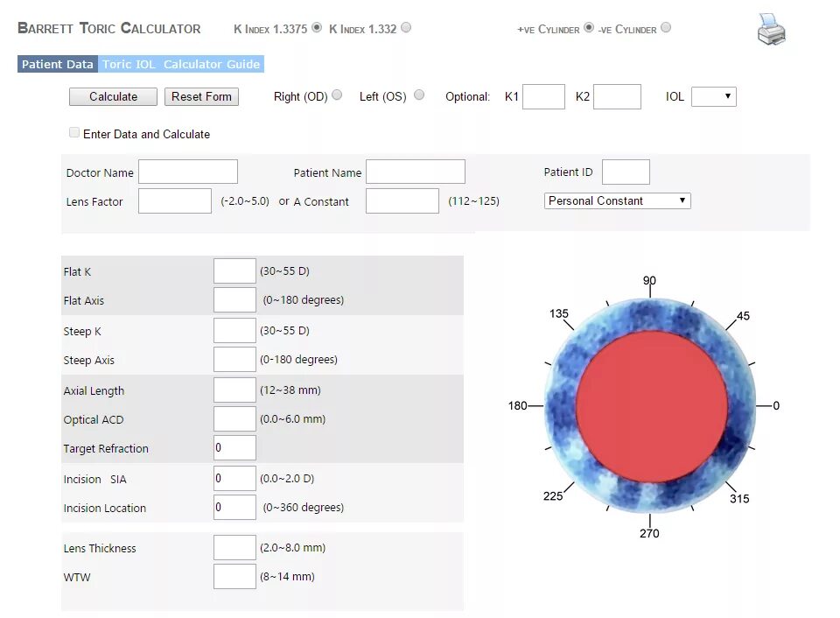Open the IOL dropdown
Screen dimensions: 840x618
[714, 96]
